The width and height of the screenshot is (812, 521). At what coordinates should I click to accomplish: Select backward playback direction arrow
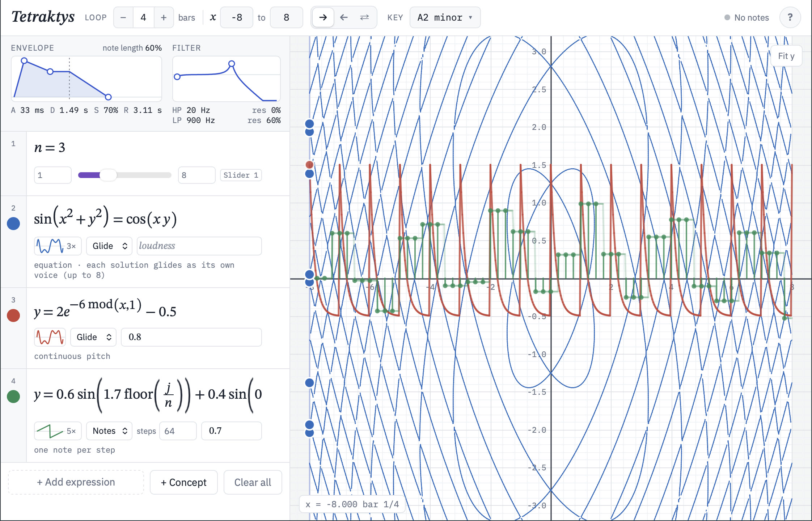(344, 17)
